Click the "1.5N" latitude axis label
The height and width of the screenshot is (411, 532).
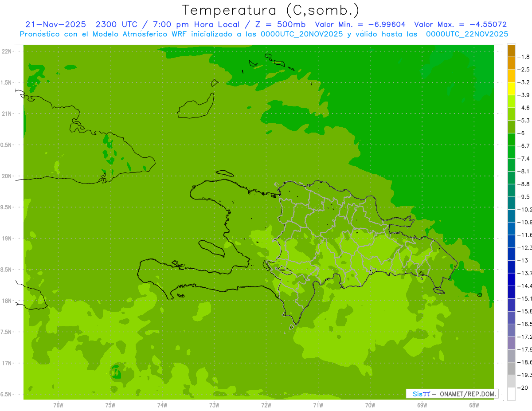click(6, 83)
